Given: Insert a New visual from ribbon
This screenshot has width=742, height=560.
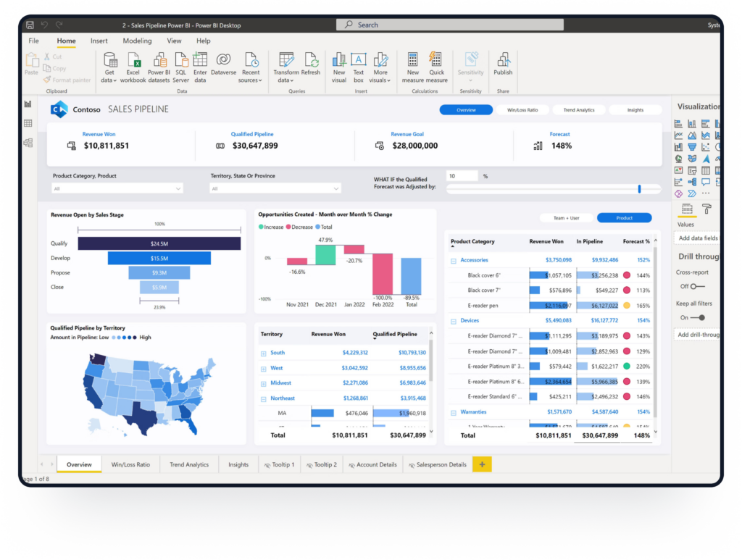Looking at the screenshot, I should tap(339, 60).
